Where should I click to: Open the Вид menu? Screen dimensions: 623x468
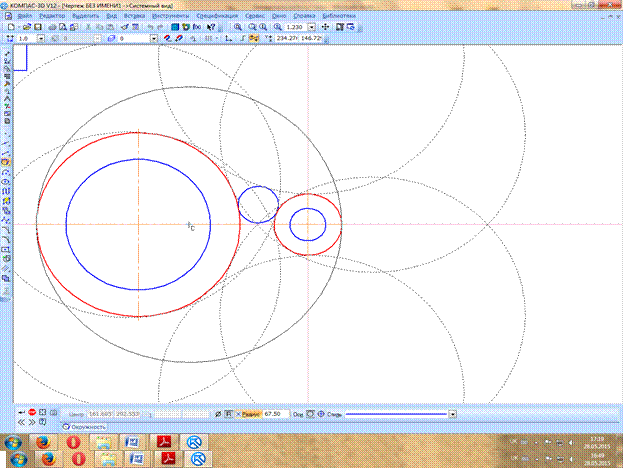[x=112, y=16]
